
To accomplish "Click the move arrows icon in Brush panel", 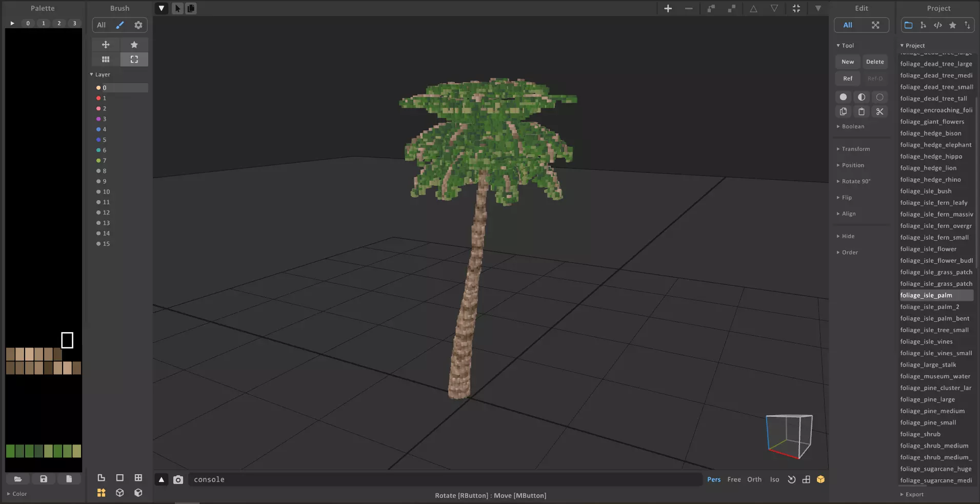I will tap(106, 45).
